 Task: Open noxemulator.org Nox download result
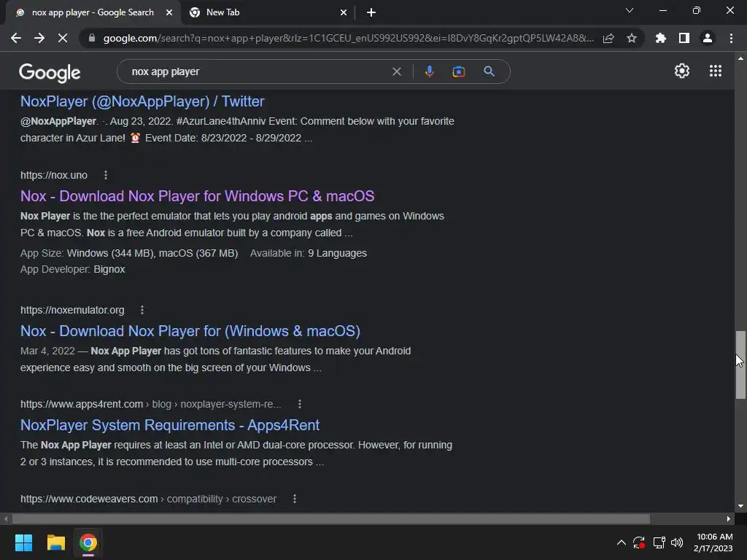coord(190,331)
